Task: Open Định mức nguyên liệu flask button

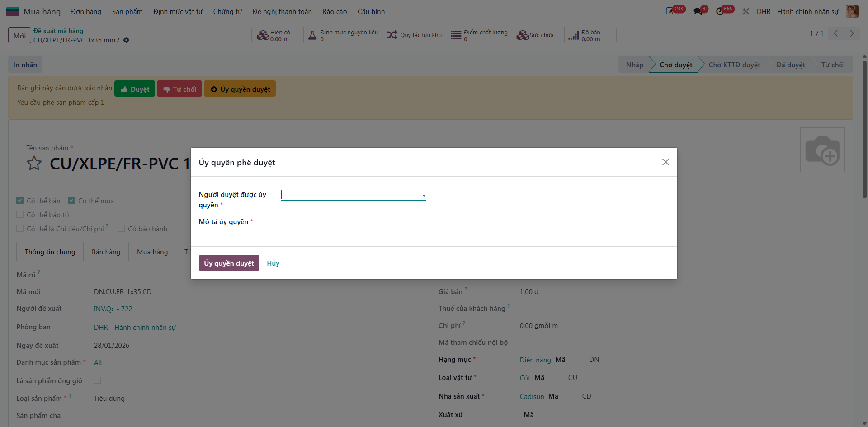Action: [343, 35]
